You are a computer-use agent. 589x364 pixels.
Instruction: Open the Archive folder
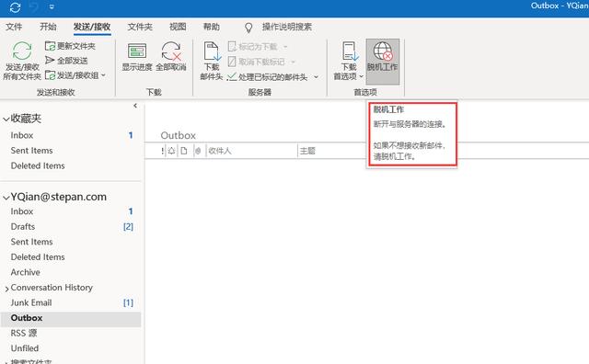coord(70,272)
